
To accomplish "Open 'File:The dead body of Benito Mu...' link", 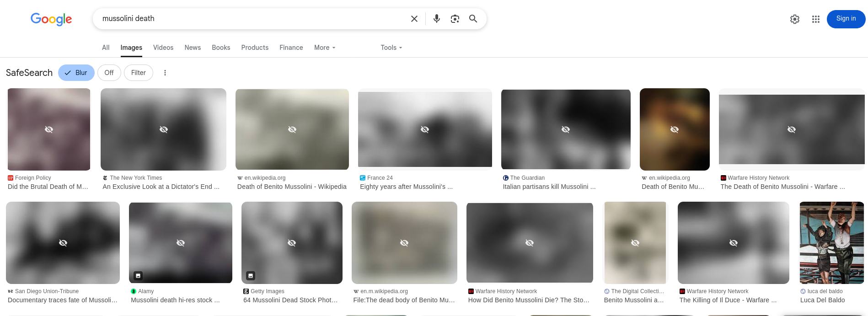I will tap(404, 300).
